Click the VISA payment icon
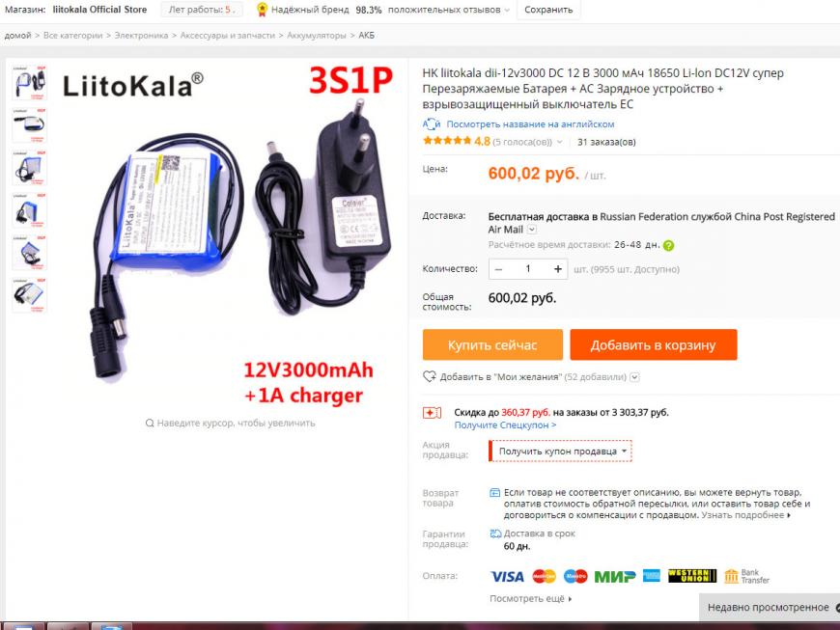 tap(507, 577)
